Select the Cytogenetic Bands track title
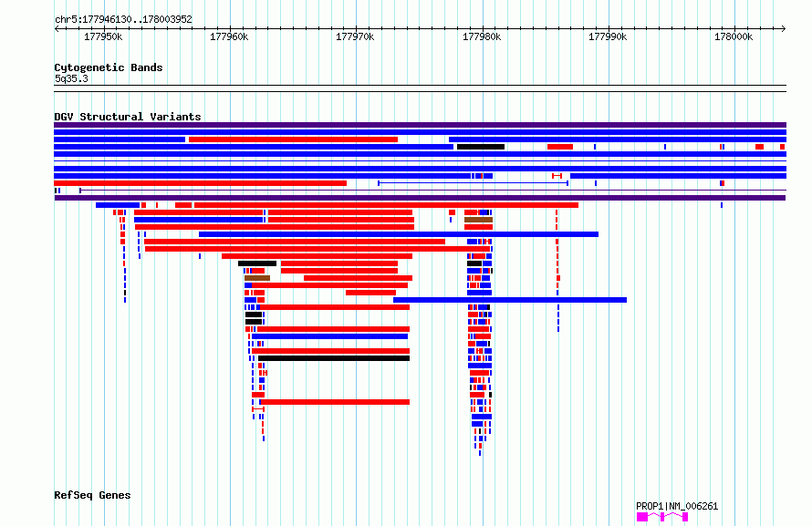812x526 pixels. point(109,67)
